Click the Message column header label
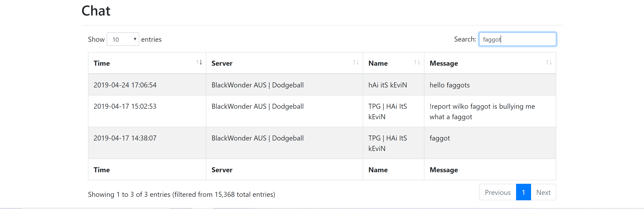Screen dimensions: 644x209 tap(444, 63)
